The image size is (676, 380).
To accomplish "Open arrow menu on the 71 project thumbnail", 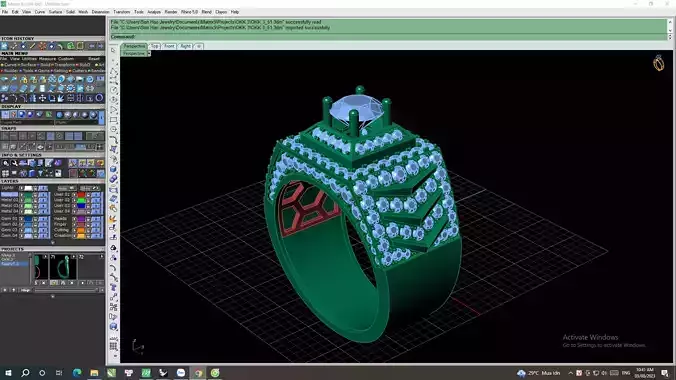I will 73,257.
